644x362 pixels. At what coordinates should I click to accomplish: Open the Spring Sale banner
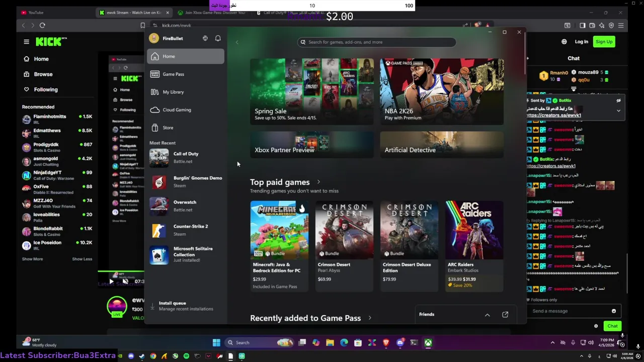[x=312, y=92]
